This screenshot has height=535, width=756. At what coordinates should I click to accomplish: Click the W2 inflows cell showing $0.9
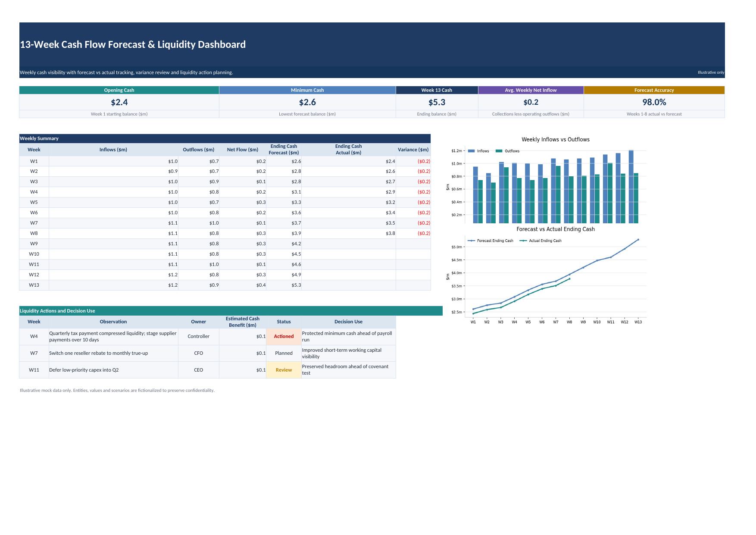coord(113,172)
